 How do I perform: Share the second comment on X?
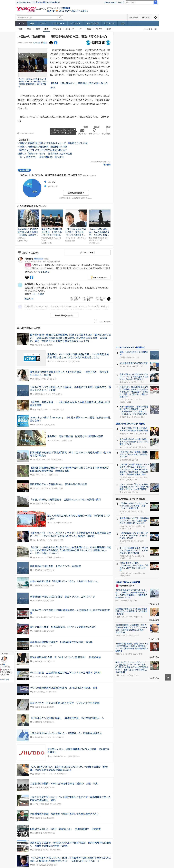point(108,299)
